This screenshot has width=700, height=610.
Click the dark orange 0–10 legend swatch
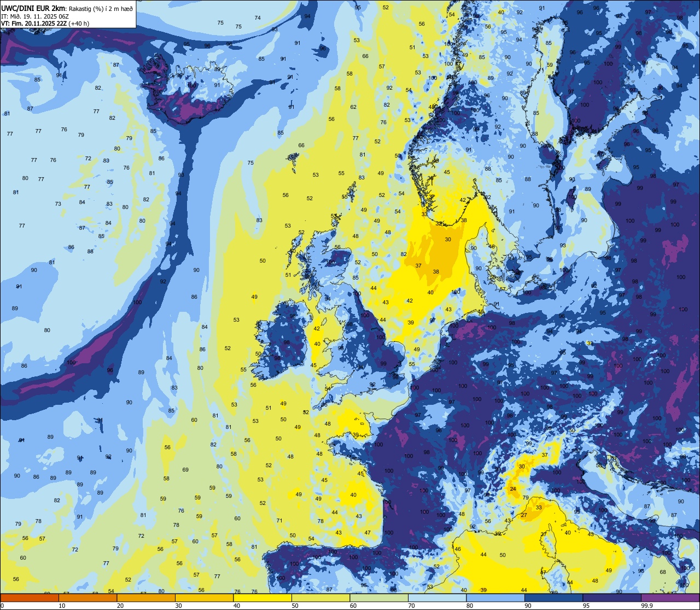(x=30, y=598)
